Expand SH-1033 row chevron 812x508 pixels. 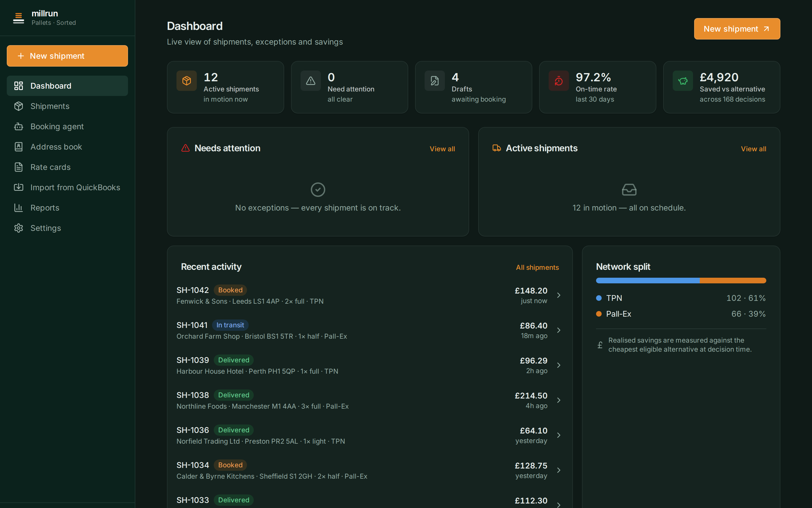coord(559,505)
